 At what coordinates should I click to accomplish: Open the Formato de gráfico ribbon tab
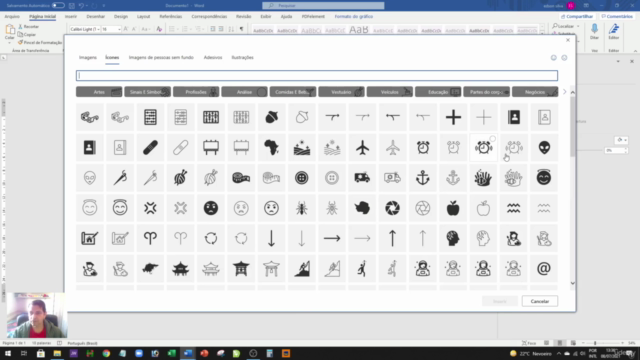[x=353, y=16]
